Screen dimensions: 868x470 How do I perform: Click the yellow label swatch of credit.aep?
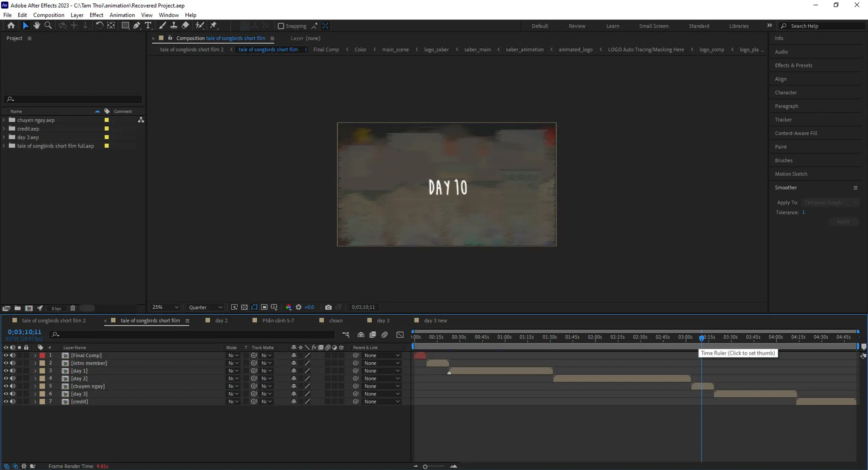(x=106, y=129)
